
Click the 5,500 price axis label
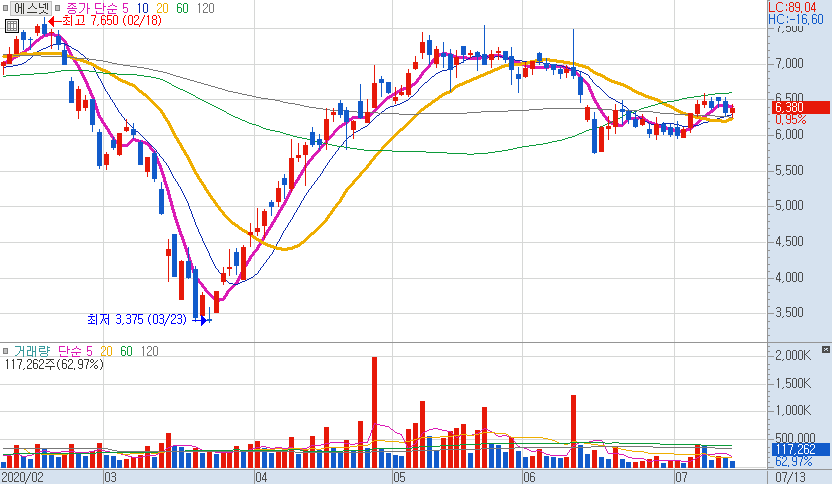[790, 170]
